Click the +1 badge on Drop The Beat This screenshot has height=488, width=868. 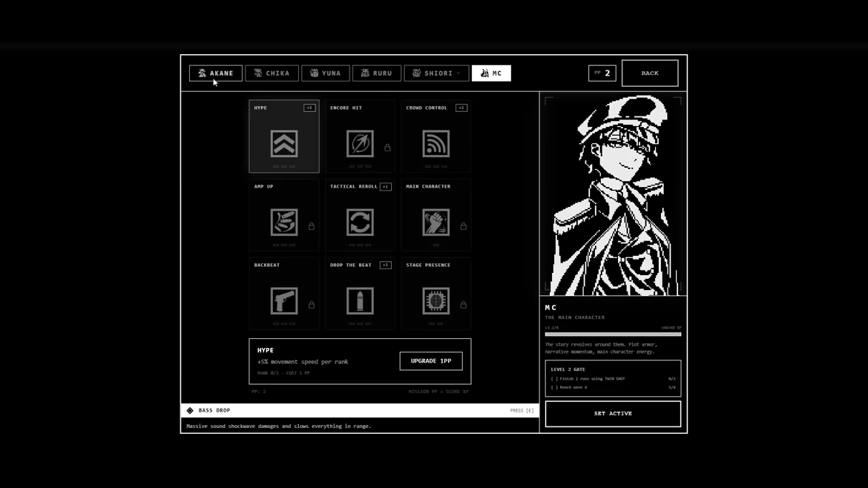tap(385, 265)
